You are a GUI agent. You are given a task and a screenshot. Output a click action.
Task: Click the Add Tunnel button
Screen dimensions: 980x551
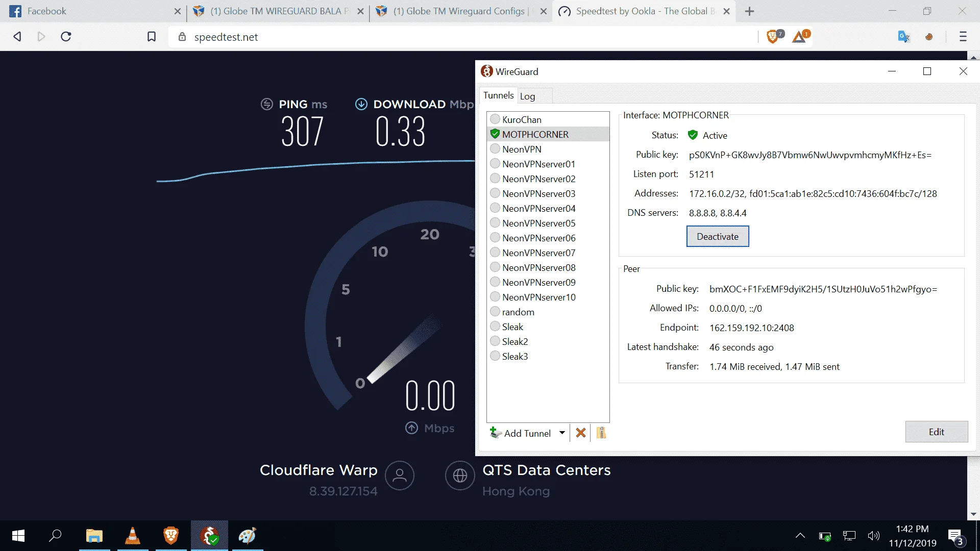(x=520, y=433)
